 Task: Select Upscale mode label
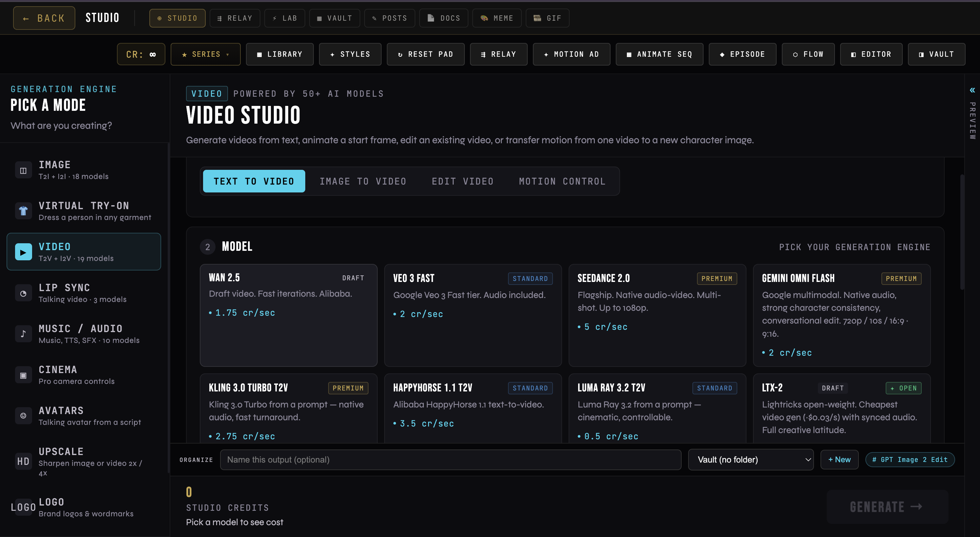click(61, 451)
